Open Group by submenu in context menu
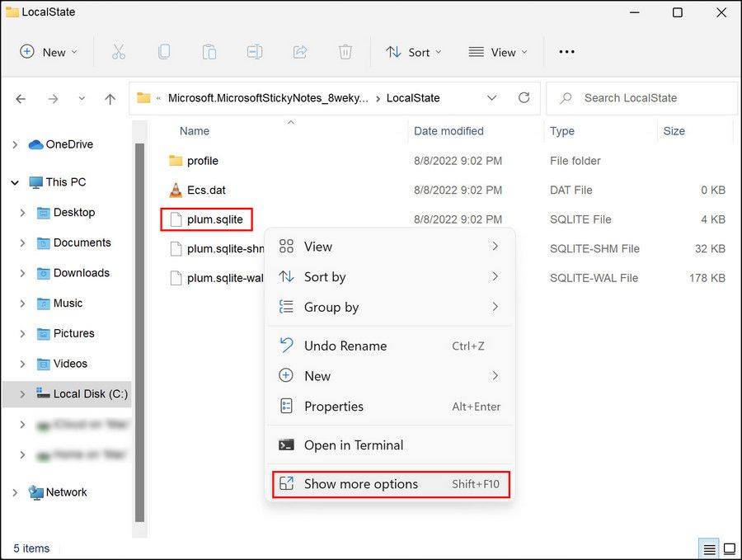Viewport: 742px width, 560px height. (x=390, y=308)
